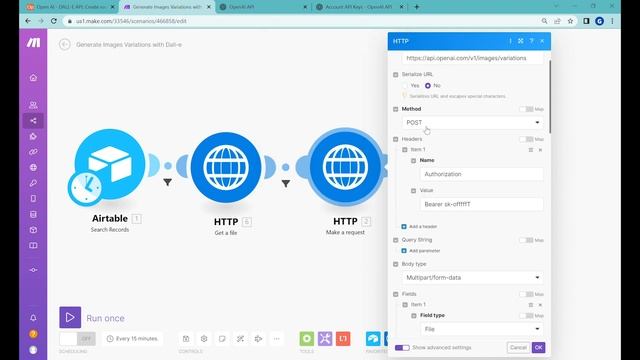This screenshot has height=360, width=640.
Task: Toggle the Map switch for Method
Action: [x=526, y=109]
